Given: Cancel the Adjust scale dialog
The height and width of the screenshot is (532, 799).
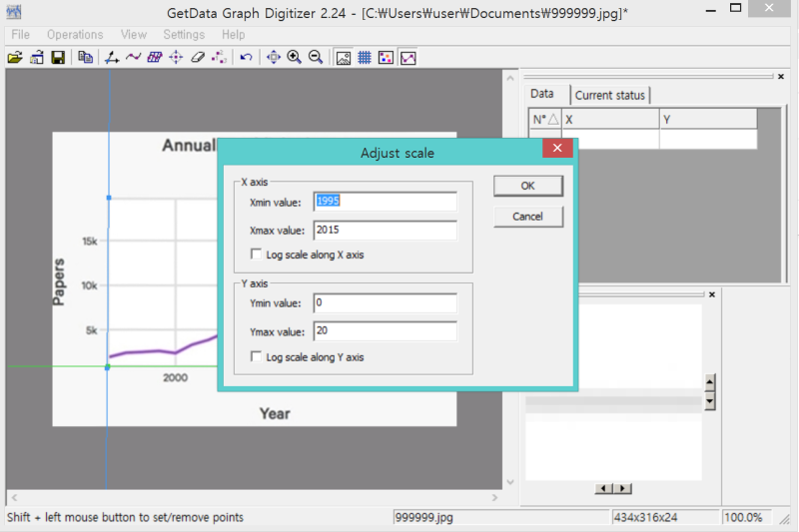Looking at the screenshot, I should coord(528,217).
